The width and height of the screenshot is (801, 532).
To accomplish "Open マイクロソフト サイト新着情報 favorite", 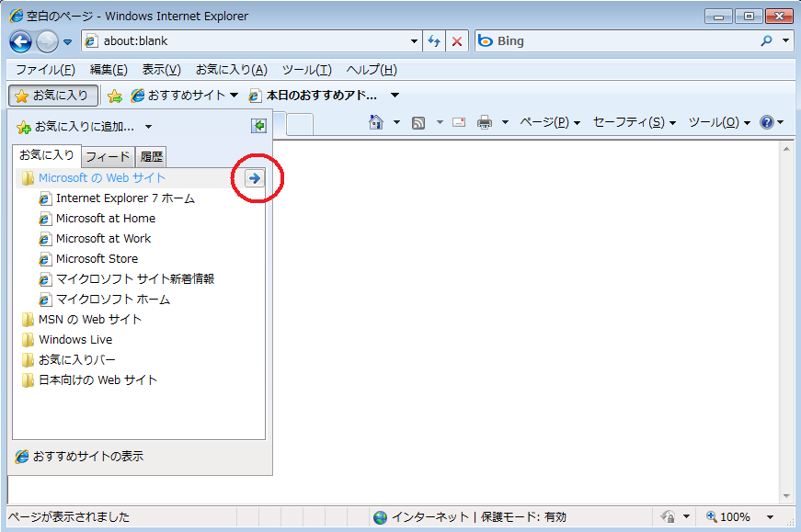I will (126, 279).
